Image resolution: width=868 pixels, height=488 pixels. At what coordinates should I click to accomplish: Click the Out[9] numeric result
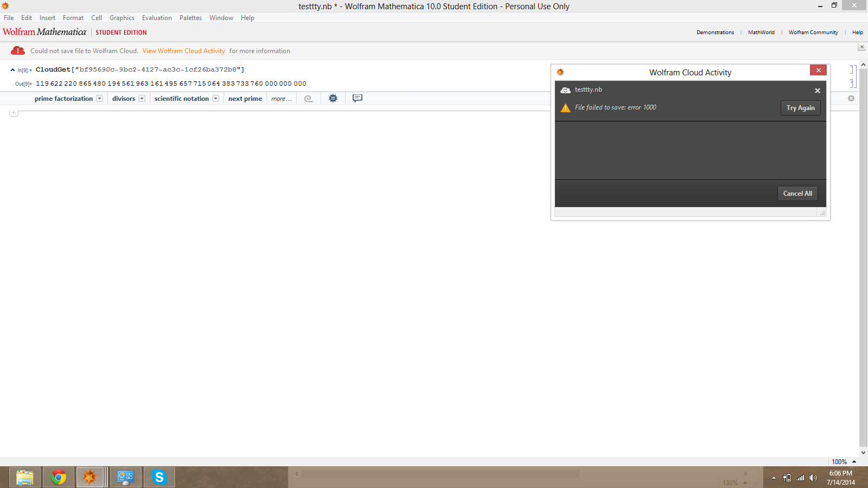(171, 84)
